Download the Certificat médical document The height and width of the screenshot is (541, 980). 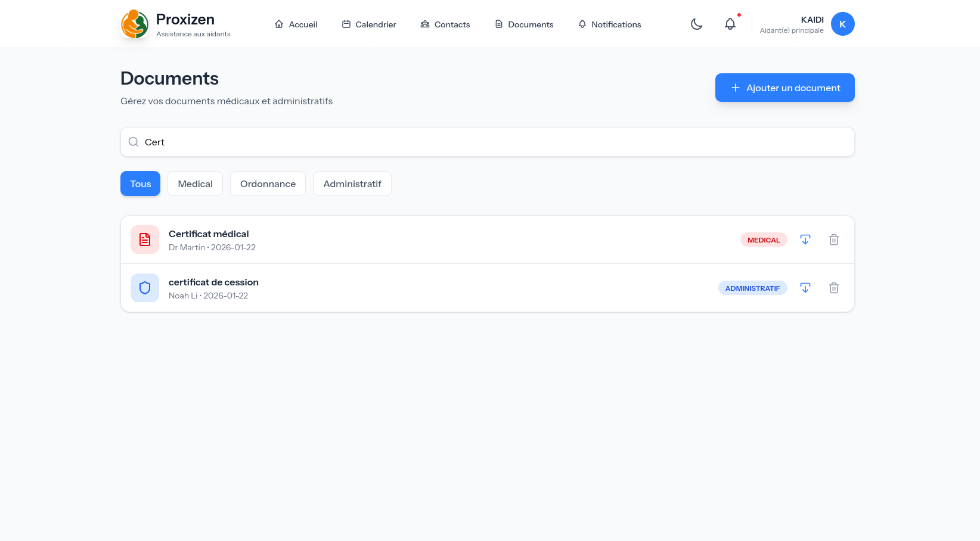click(805, 240)
